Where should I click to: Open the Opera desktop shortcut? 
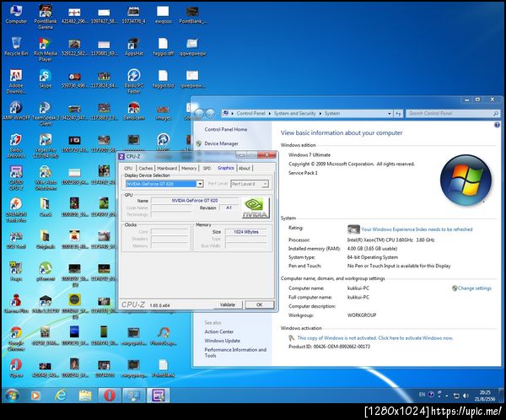tap(16, 369)
